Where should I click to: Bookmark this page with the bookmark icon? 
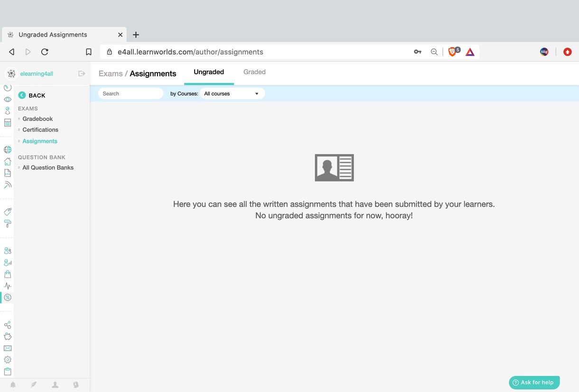coord(89,52)
